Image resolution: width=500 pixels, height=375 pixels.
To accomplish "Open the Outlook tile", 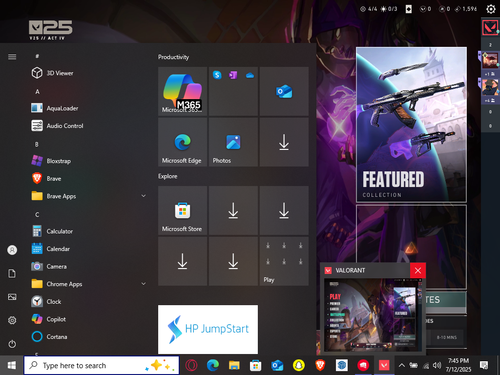I will pyautogui.click(x=284, y=91).
